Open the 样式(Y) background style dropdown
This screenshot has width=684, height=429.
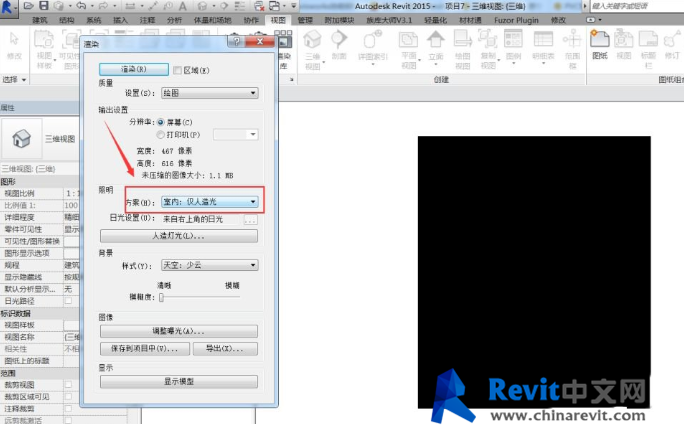(209, 265)
